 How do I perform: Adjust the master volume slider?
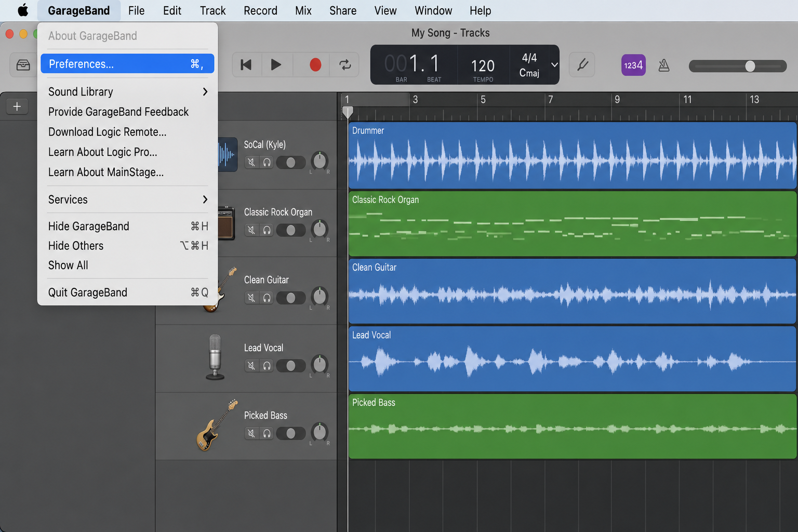[738, 66]
